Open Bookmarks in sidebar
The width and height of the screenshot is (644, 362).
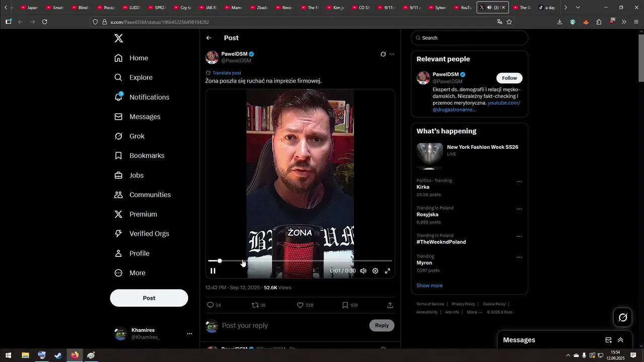(x=139, y=156)
